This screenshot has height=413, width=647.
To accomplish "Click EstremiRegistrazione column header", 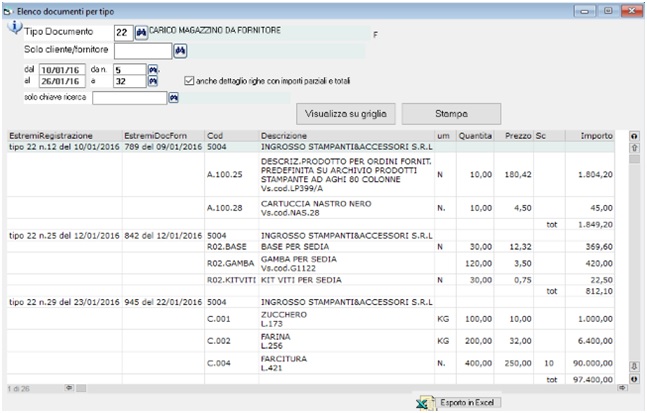I will tap(65, 136).
